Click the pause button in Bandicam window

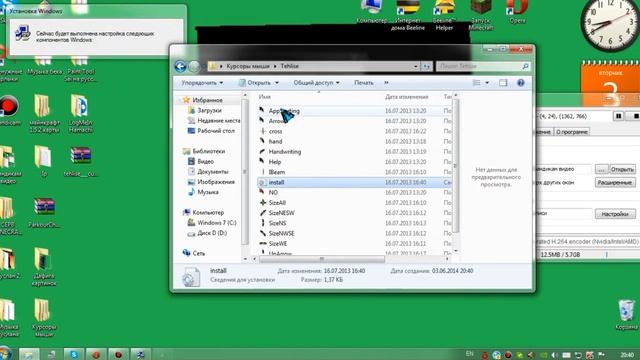point(619,116)
